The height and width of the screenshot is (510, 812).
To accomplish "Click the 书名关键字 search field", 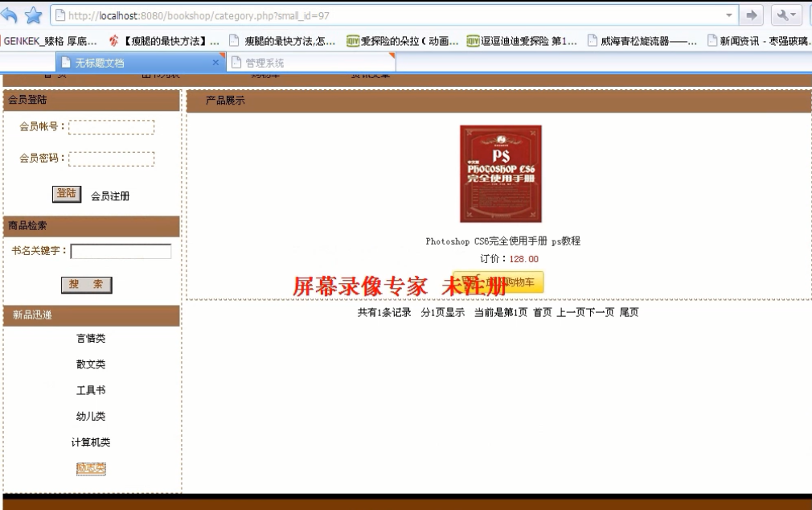I will click(x=121, y=251).
